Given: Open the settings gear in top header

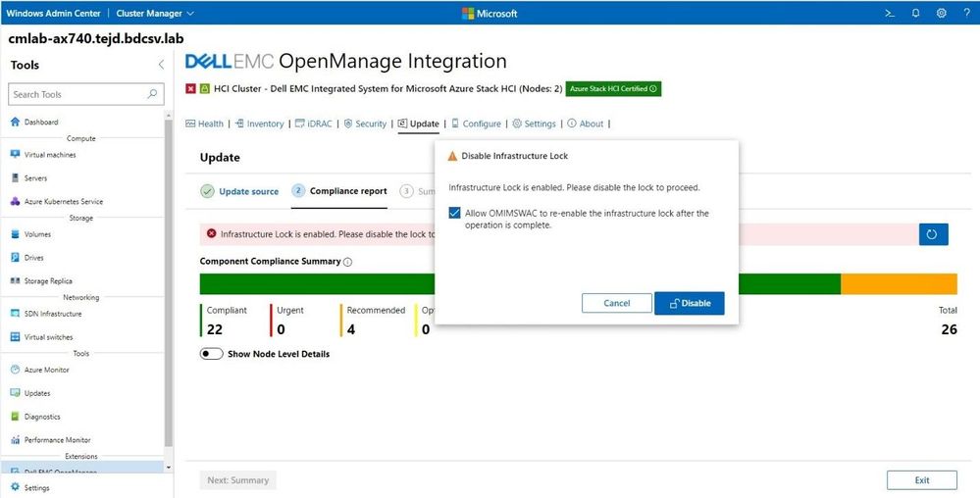Looking at the screenshot, I should coord(941,13).
